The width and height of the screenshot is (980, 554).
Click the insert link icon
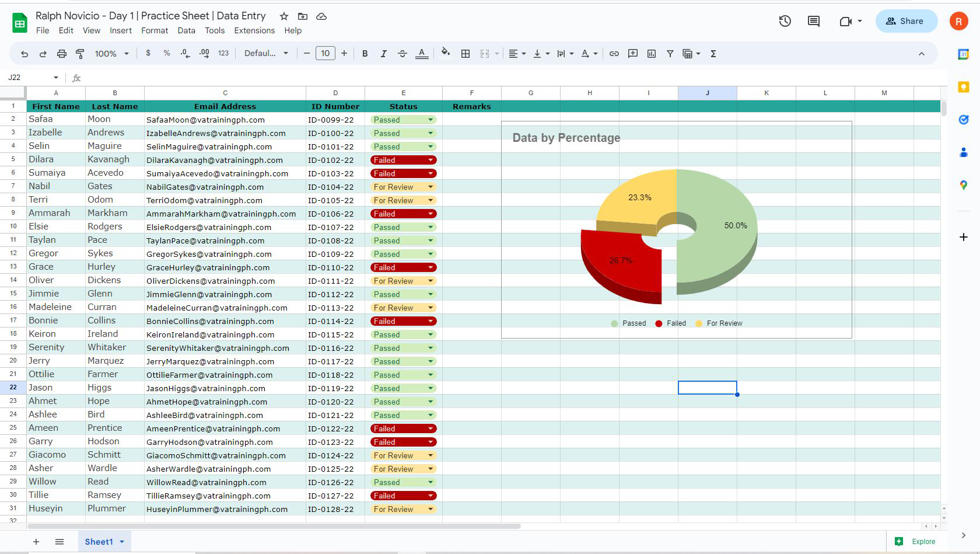[614, 54]
